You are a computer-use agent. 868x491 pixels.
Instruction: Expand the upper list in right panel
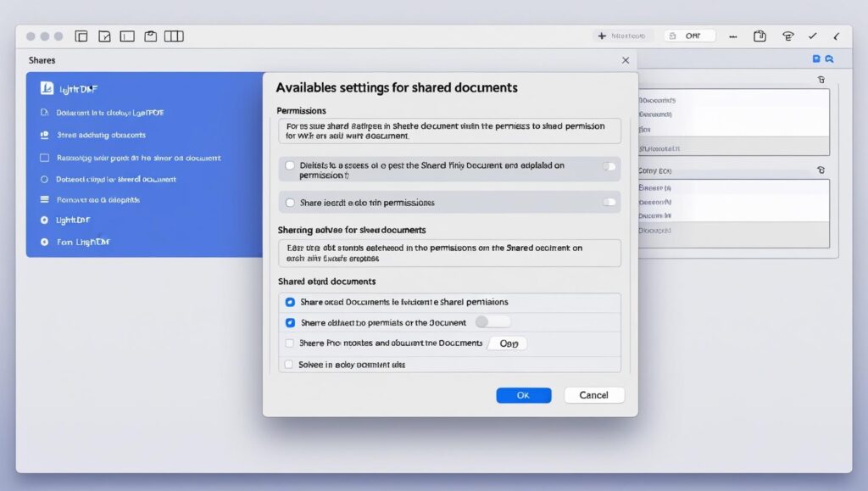tap(820, 79)
